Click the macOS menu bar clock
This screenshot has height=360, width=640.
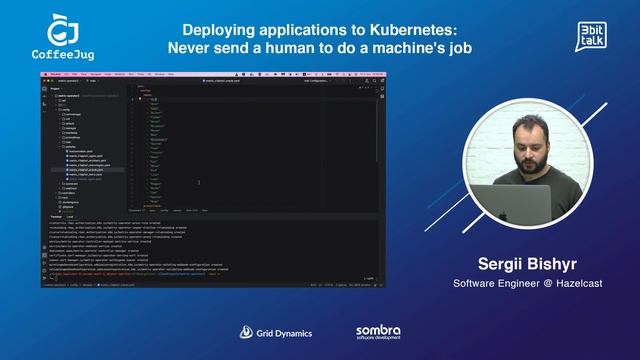[372, 74]
